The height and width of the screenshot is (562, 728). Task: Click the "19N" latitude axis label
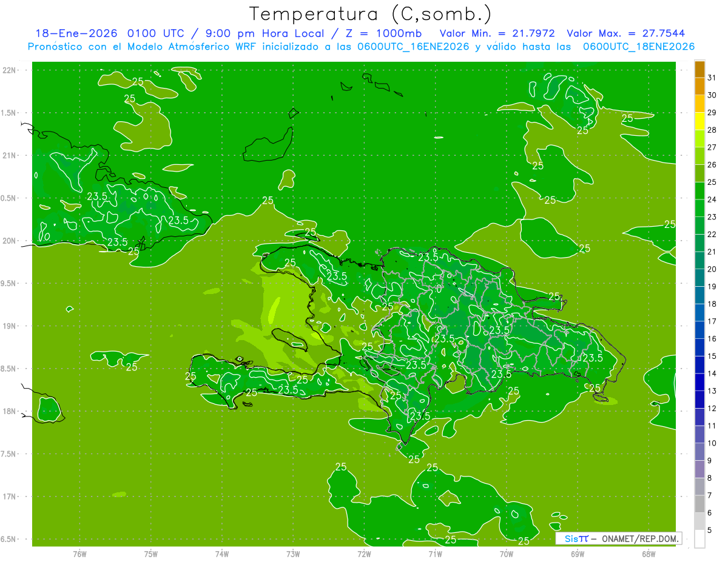coord(9,326)
